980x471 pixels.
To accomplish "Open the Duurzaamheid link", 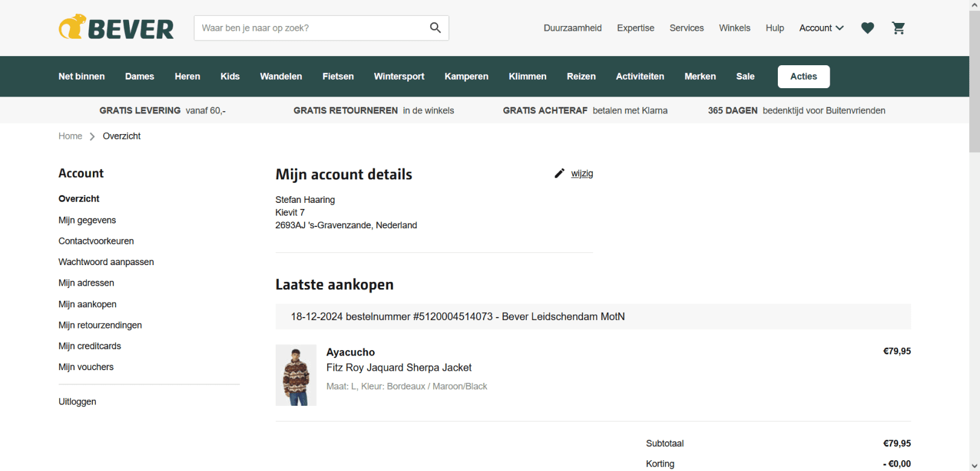I will (x=573, y=28).
